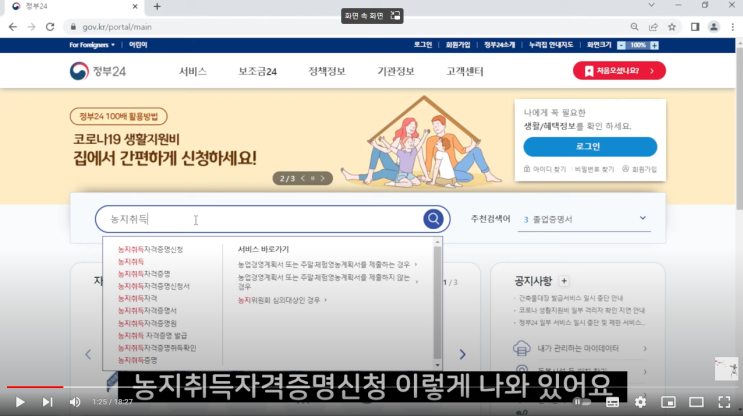743x416 pixels.
Task: Open notice 건축물대장 발급서비스 일시 중단 안내
Action: click(571, 298)
